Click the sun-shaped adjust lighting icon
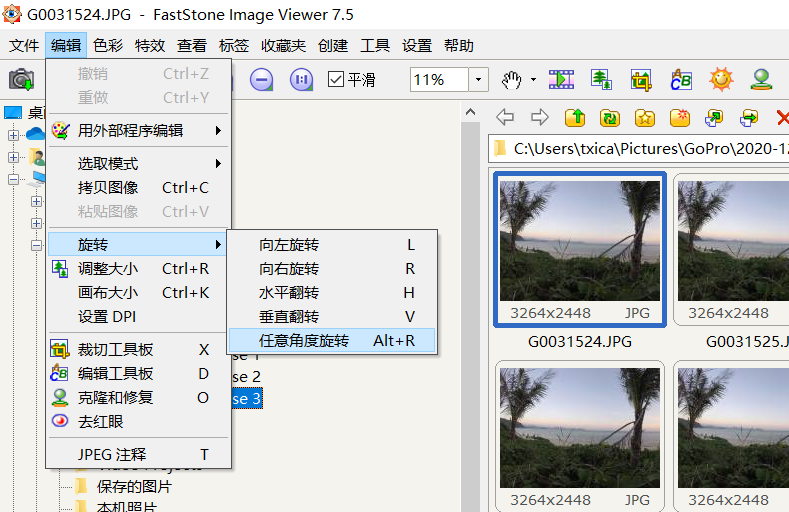The image size is (789, 512). click(721, 79)
